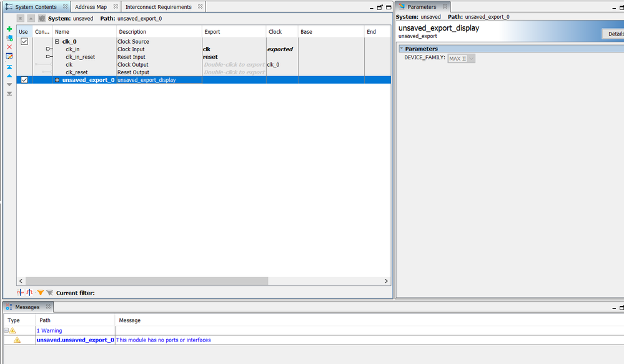Click the subsystem icon below the green plus
Screen dimensions: 624x364
[9, 38]
